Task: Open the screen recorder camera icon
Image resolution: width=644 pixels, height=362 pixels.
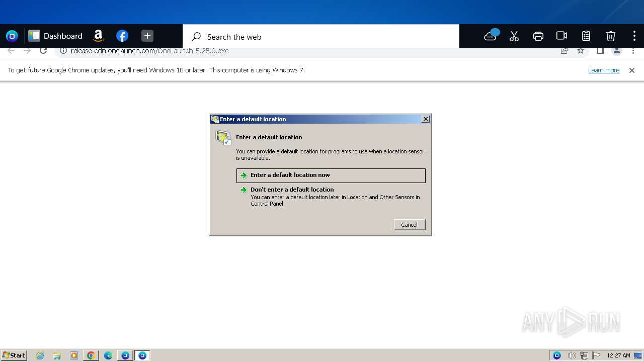Action: pos(562,36)
